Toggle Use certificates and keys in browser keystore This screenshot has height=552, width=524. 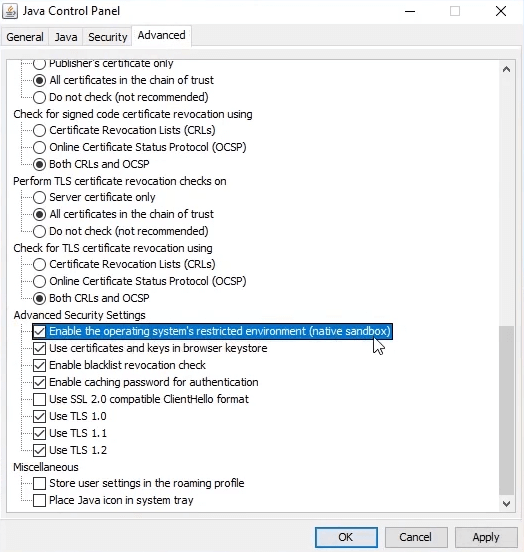click(x=39, y=348)
